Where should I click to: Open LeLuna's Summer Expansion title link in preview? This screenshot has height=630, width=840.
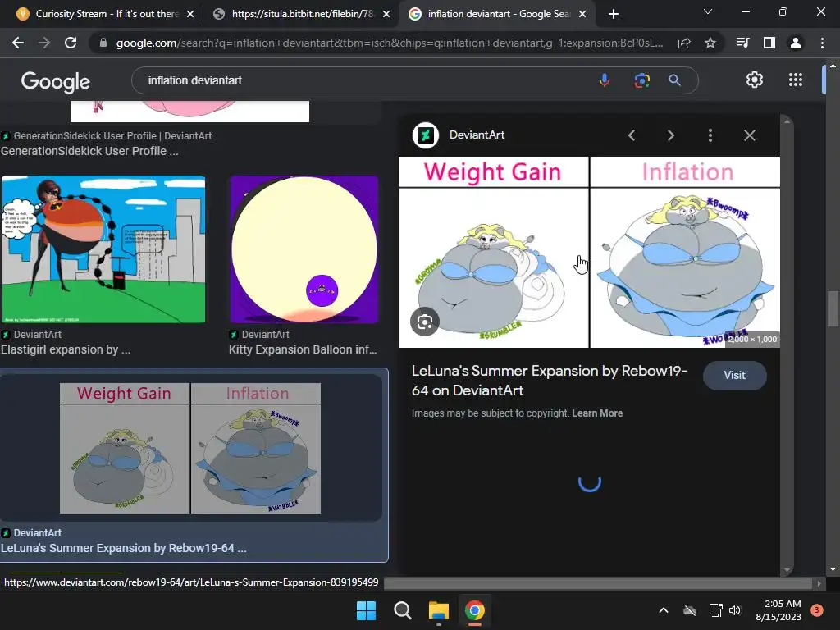click(x=550, y=381)
